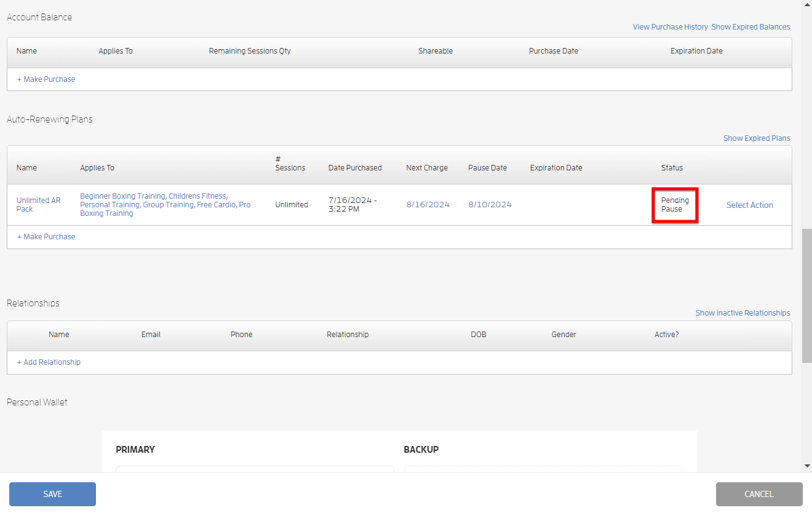Click Make Purchase under Account Balance
The height and width of the screenshot is (513, 812).
point(46,79)
